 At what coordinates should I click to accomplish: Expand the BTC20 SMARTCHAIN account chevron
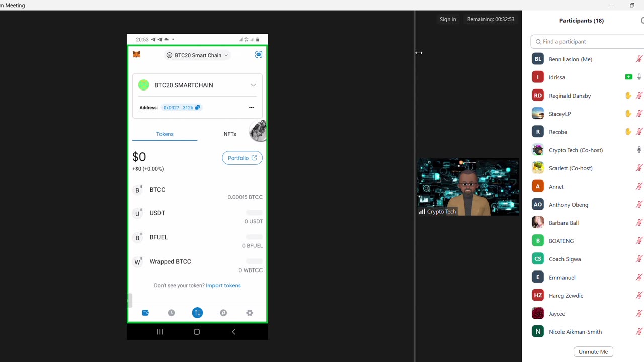click(253, 85)
